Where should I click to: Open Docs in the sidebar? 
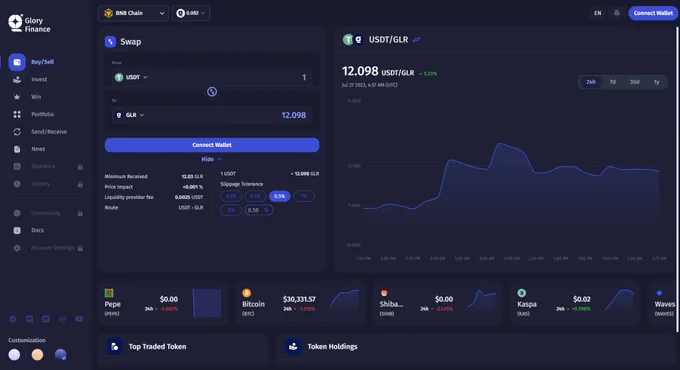pos(37,230)
